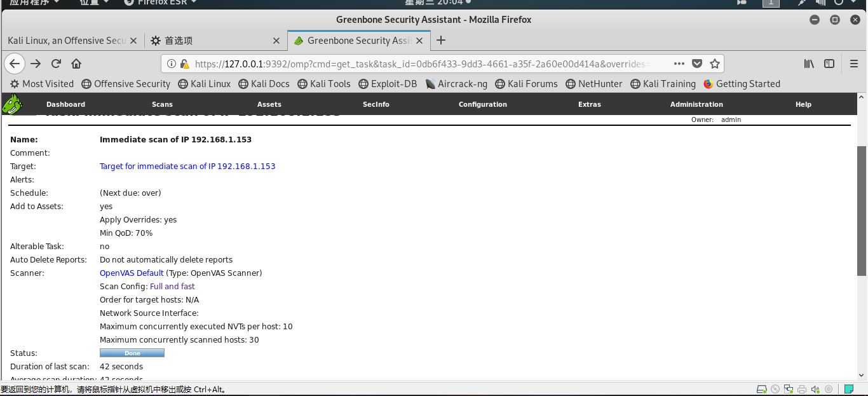Open the Assets menu

pos(269,104)
